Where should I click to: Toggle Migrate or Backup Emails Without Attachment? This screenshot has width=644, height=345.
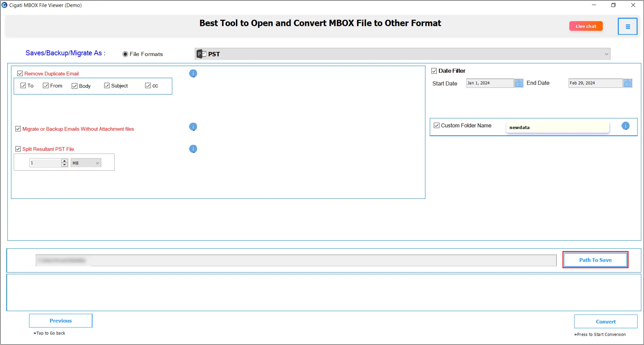[18, 129]
